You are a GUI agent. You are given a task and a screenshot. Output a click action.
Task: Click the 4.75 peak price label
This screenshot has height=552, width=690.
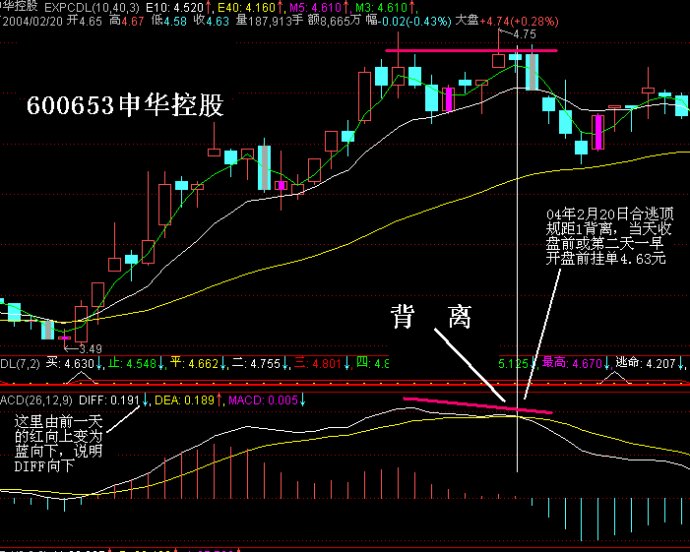tap(524, 34)
